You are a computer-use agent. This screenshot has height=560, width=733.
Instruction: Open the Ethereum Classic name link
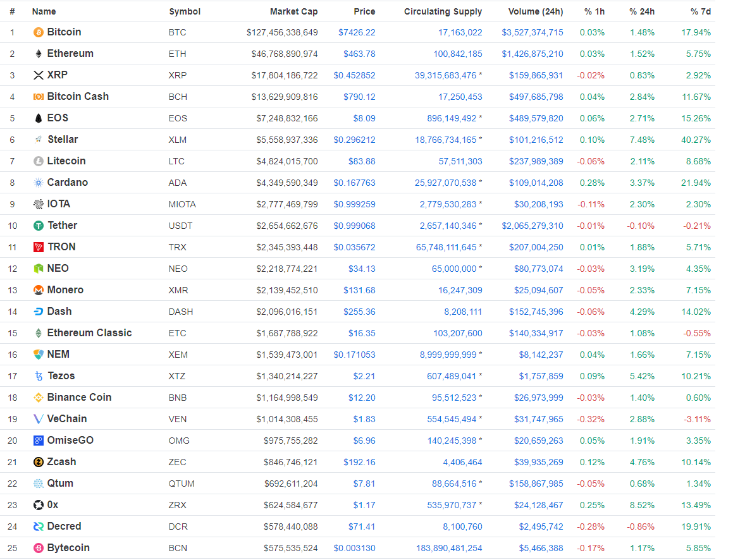[89, 333]
